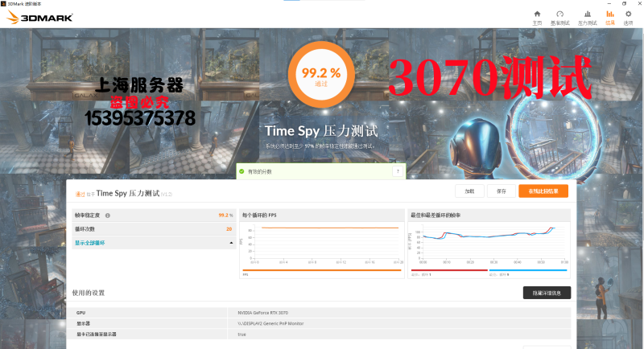Maximize the 3DMark window
The width and height of the screenshot is (644, 349).
[x=625, y=3]
